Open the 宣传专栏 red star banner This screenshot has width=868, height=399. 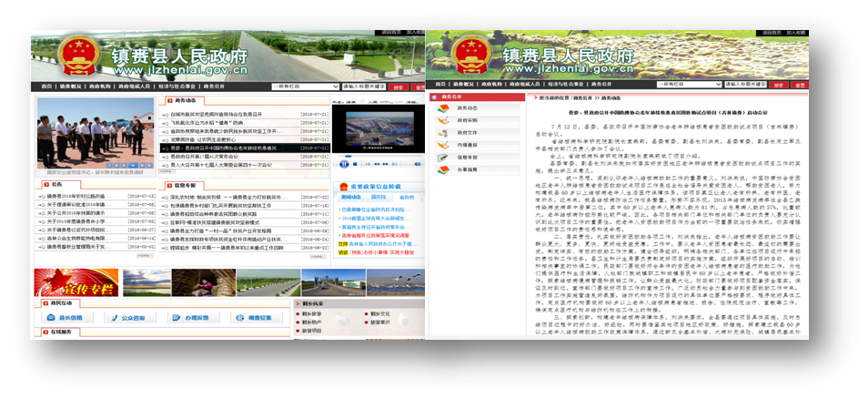(x=76, y=282)
